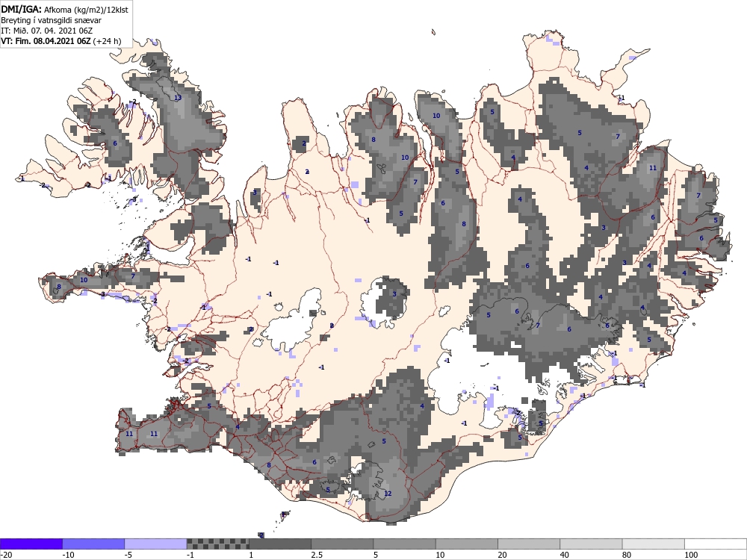The height and width of the screenshot is (560, 747).
Task: Click the gray 2.5 to 5 legend swatch
Action: (342, 544)
